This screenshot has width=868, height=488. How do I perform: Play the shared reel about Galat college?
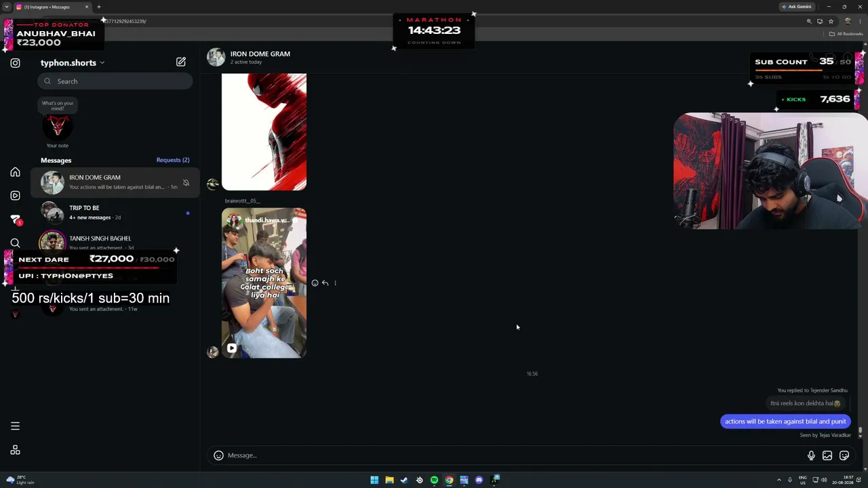(x=264, y=283)
